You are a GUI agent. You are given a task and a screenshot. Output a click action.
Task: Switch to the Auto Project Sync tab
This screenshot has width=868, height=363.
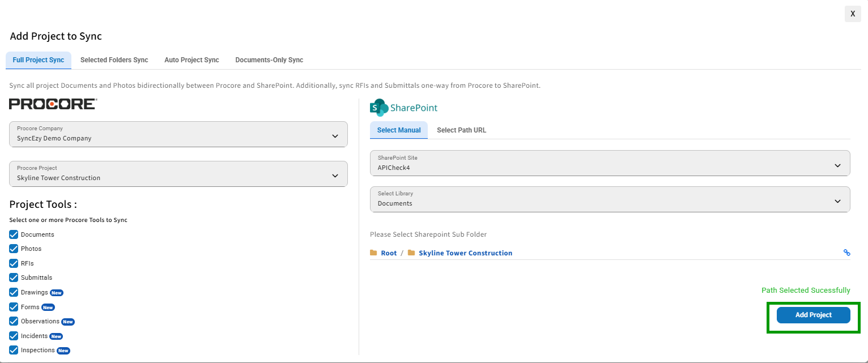coord(192,60)
